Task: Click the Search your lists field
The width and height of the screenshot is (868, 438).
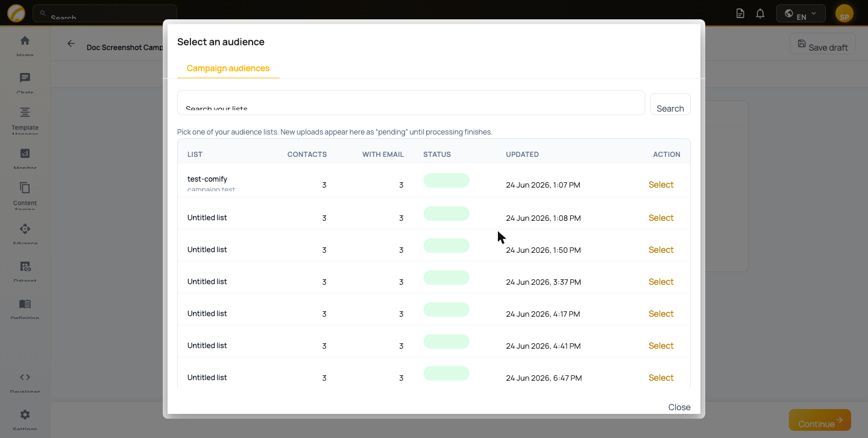Action: coord(411,103)
